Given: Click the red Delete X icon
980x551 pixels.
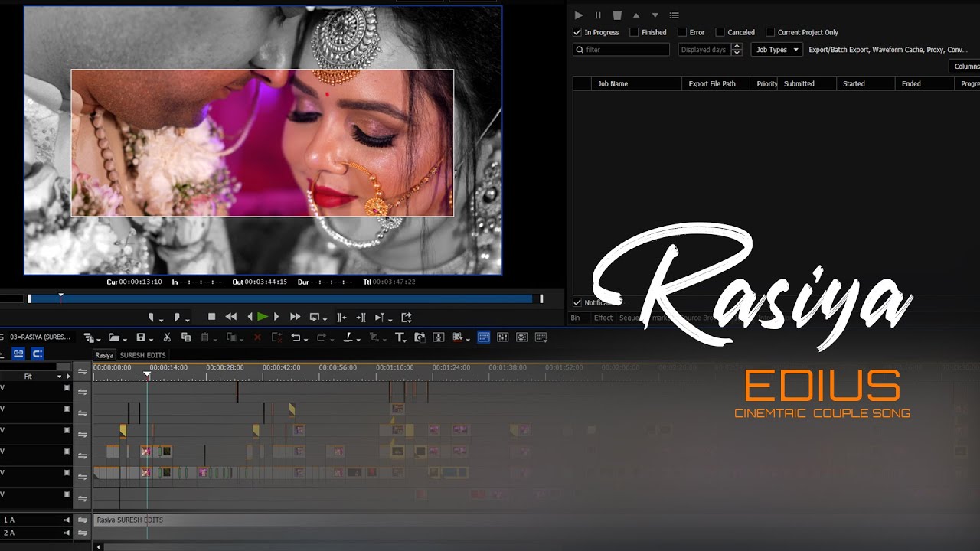Looking at the screenshot, I should (257, 337).
